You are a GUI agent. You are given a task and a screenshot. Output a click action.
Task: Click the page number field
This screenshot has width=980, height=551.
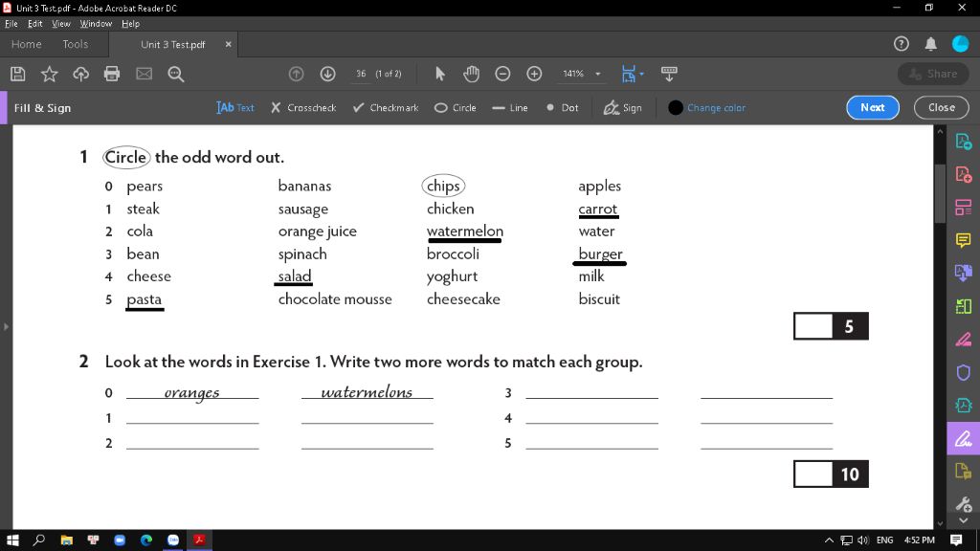(361, 74)
